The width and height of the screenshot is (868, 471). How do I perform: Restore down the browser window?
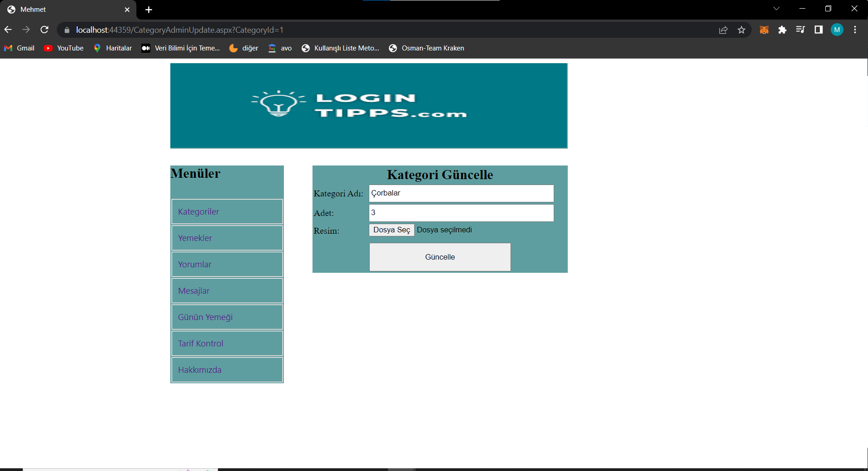828,9
